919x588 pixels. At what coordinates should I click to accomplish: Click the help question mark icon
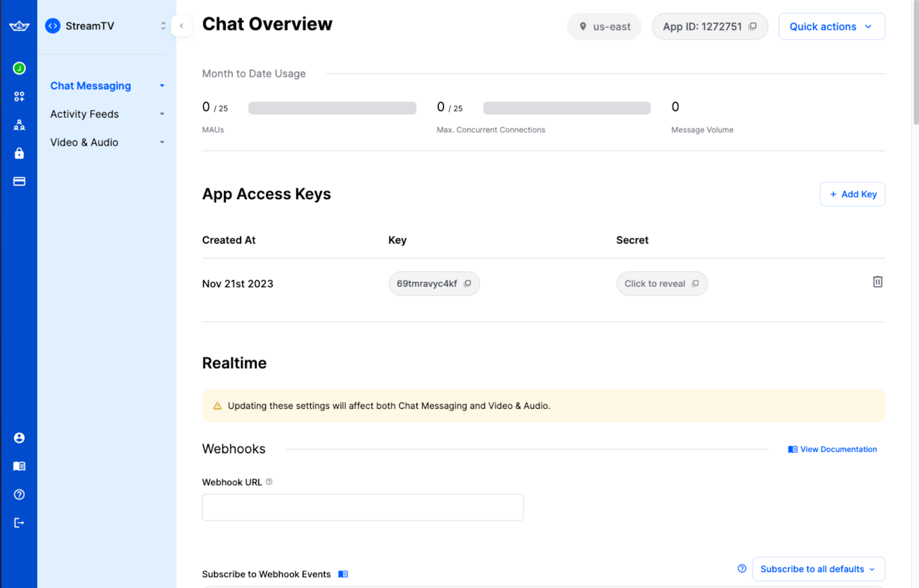point(19,494)
